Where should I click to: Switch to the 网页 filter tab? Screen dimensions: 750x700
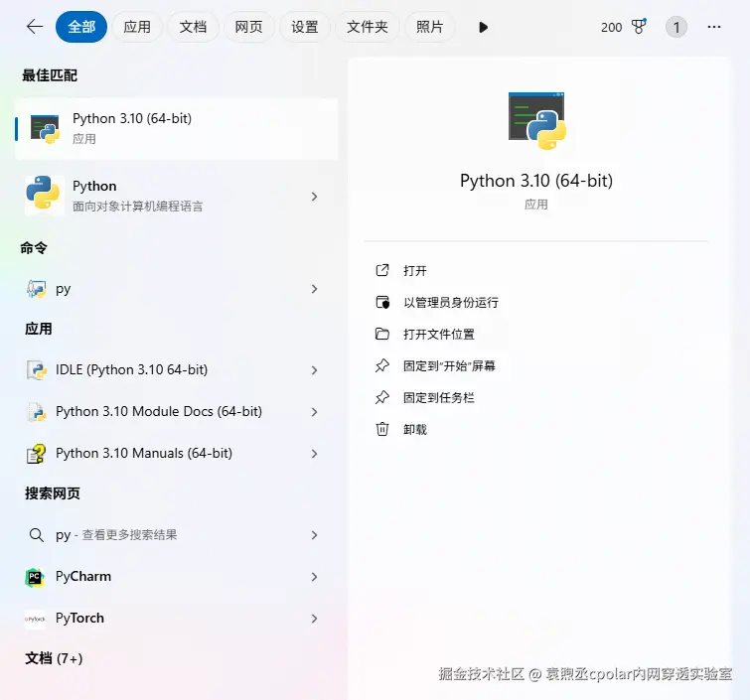[x=248, y=27]
